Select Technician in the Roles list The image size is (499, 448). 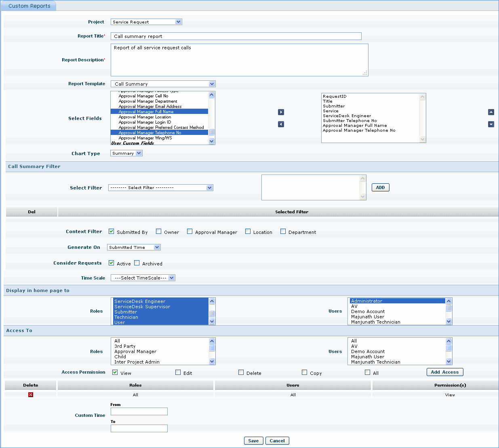pyautogui.click(x=126, y=317)
